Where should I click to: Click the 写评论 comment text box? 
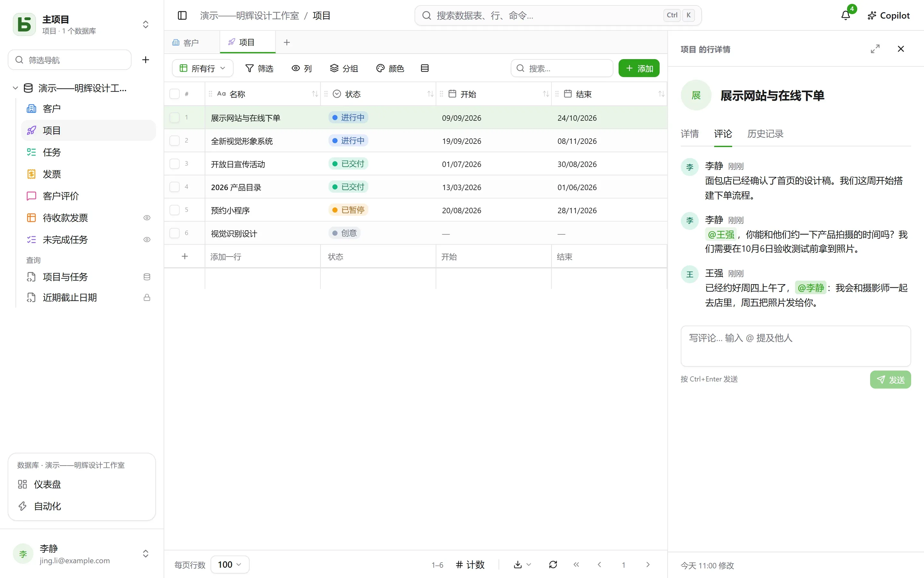[796, 346]
